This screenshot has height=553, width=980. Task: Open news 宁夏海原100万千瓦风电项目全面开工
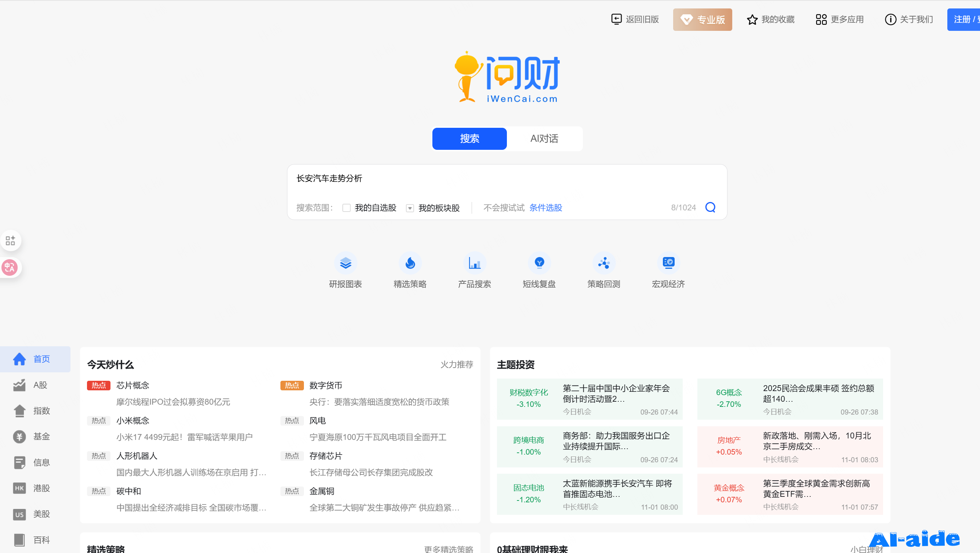pos(378,437)
